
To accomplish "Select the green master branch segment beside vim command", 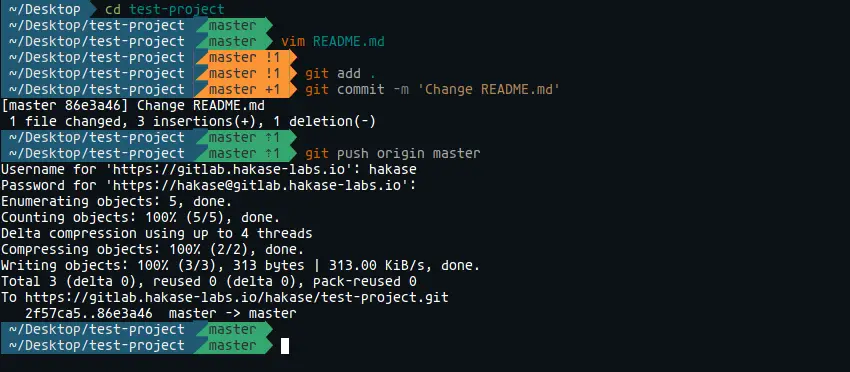I will coord(233,42).
